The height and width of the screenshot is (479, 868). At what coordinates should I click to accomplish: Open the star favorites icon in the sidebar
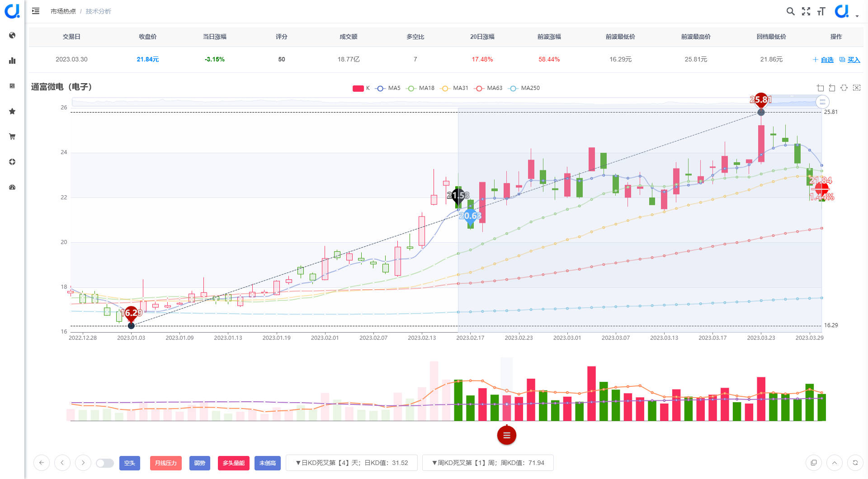click(x=12, y=111)
